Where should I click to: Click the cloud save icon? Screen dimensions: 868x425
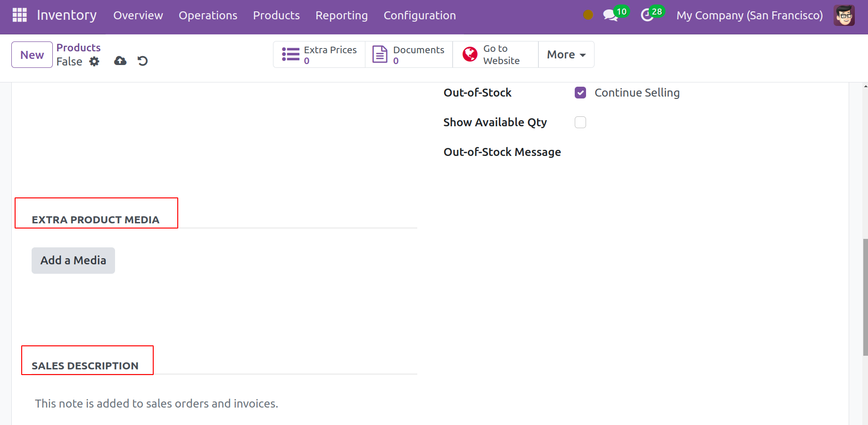[120, 61]
